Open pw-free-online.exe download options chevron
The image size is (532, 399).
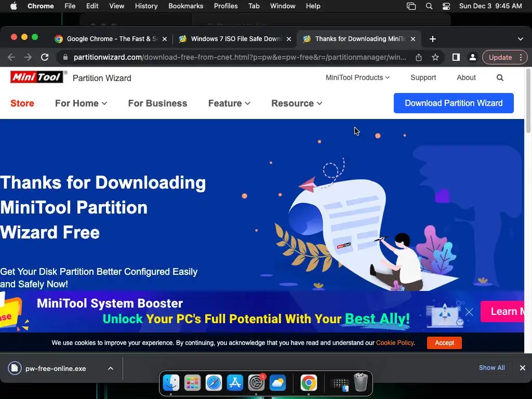111,368
